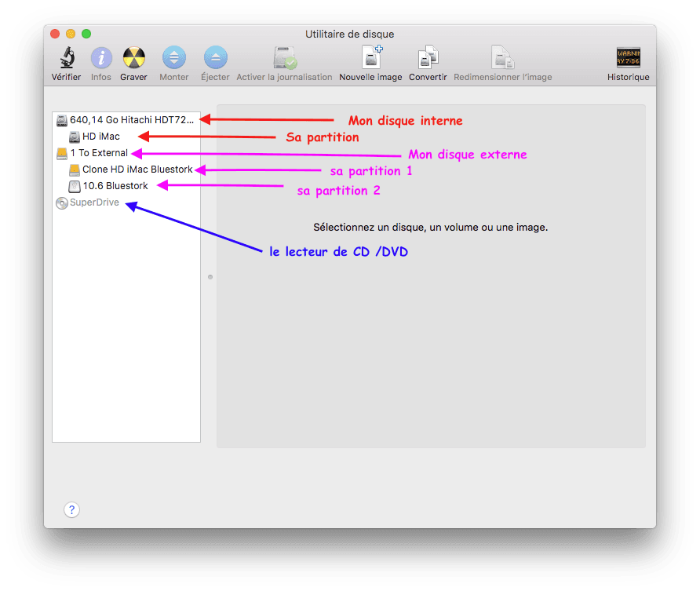Click the Nouvelle image toolbar label
Screen dimensions: 700x591
click(x=370, y=77)
